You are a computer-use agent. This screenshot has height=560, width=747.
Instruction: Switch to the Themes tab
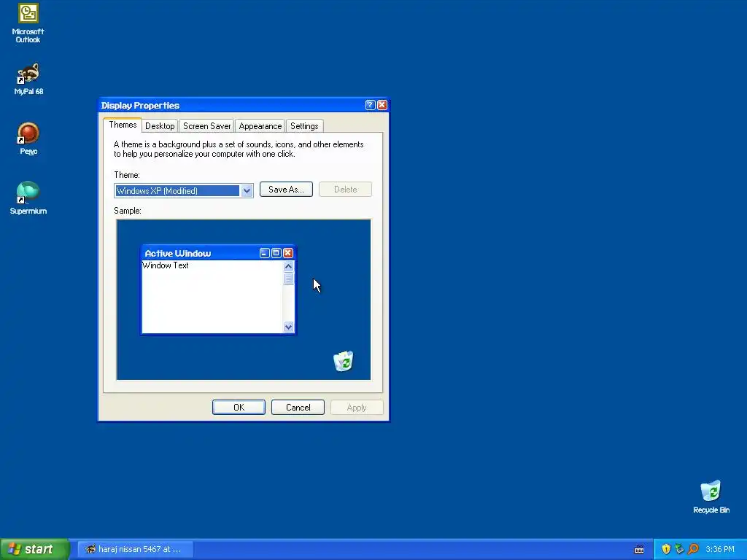(123, 125)
